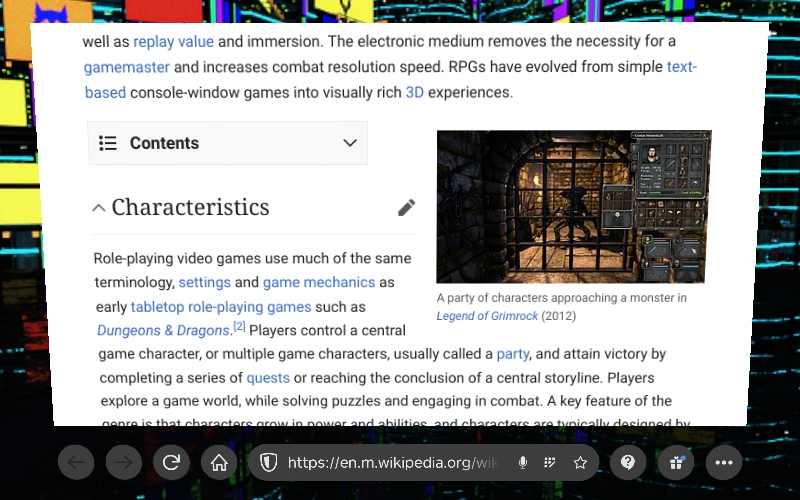The image size is (800, 500).
Task: Collapse the Characteristics section heading
Action: pos(98,208)
